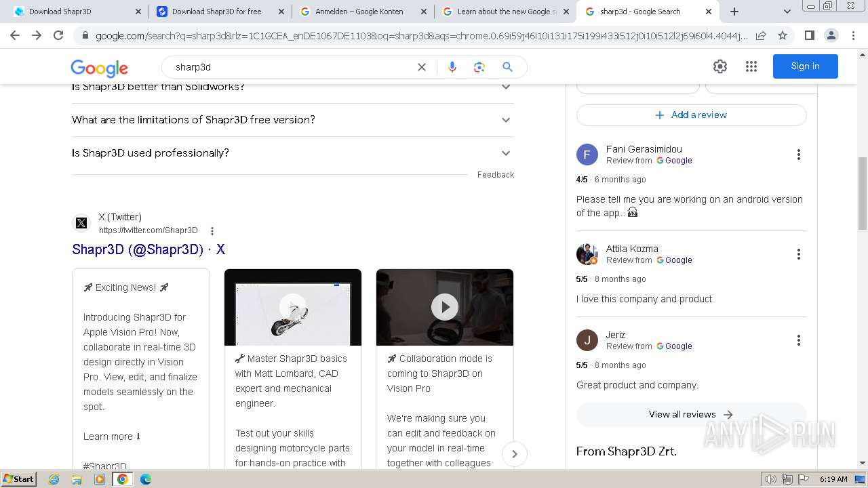This screenshot has width=868, height=488.
Task: Launch Internet Explorer from taskbar
Action: click(x=54, y=479)
